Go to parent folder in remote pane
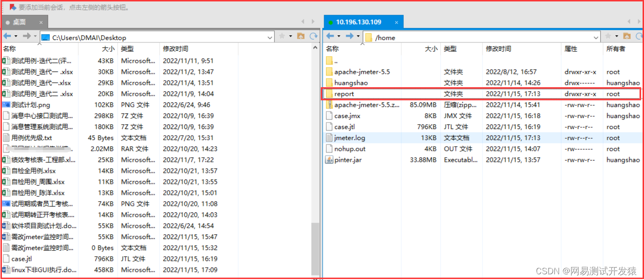 (627, 36)
